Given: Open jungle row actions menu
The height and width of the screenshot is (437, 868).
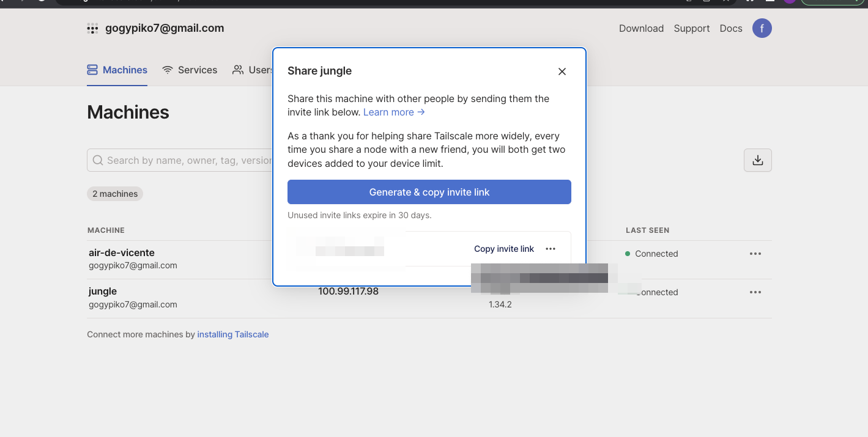Looking at the screenshot, I should (755, 292).
